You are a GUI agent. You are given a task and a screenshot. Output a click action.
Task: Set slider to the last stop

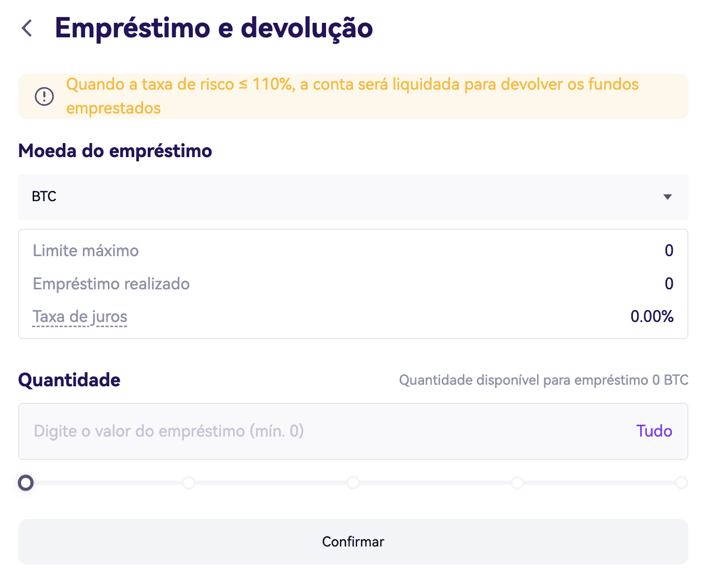pyautogui.click(x=681, y=483)
